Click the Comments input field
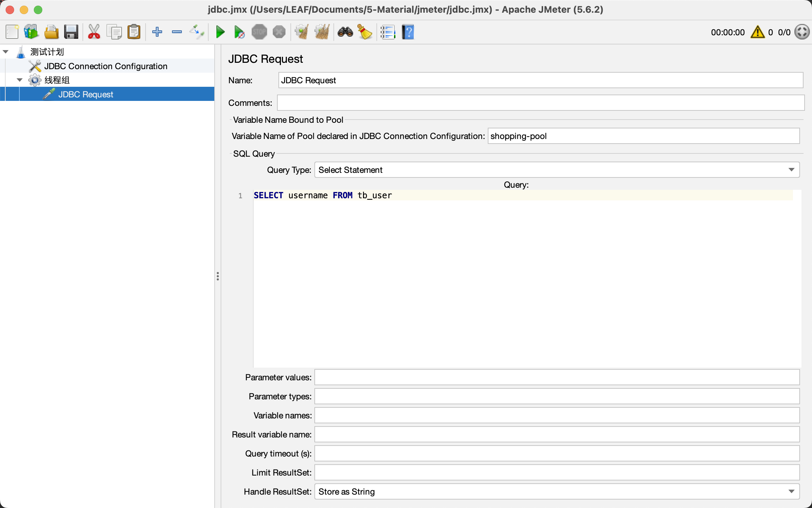Image resolution: width=812 pixels, height=508 pixels. (541, 103)
